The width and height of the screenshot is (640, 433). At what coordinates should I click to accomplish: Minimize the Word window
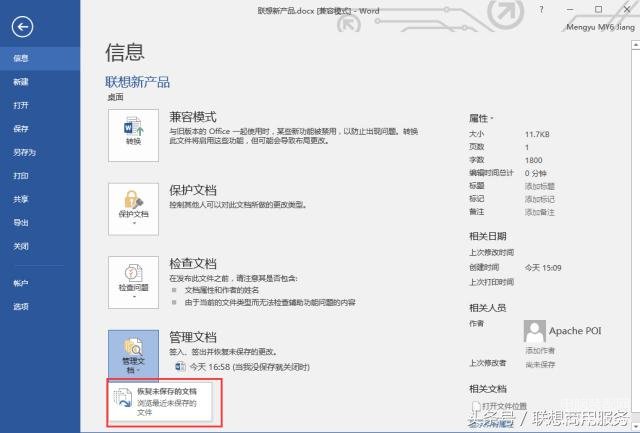tap(570, 9)
